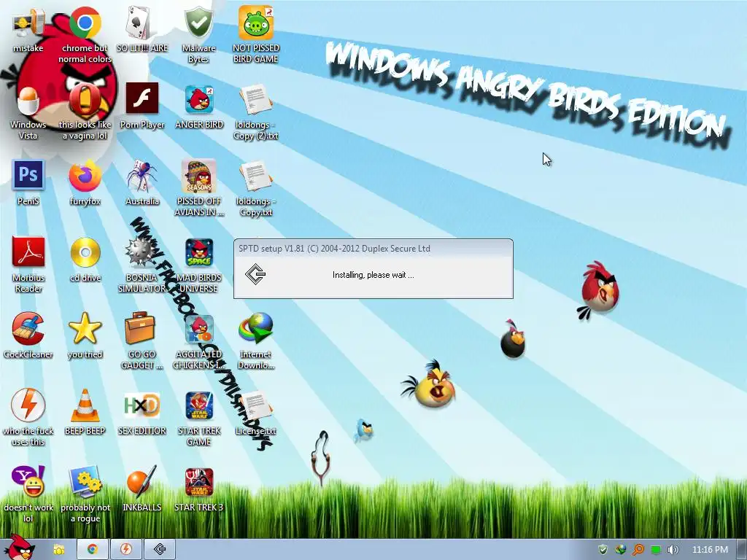
Task: Select the 'cd drive' disc icon
Action: (x=85, y=260)
